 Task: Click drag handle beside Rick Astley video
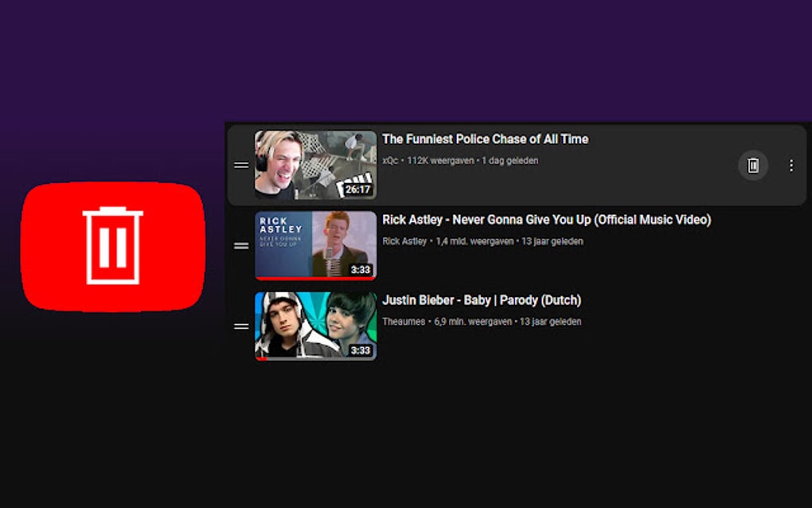point(241,245)
